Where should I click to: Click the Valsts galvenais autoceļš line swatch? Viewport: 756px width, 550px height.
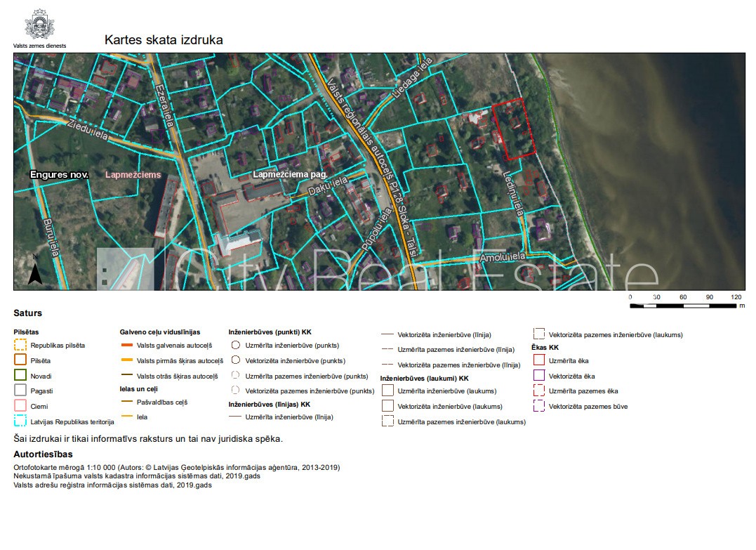click(126, 345)
